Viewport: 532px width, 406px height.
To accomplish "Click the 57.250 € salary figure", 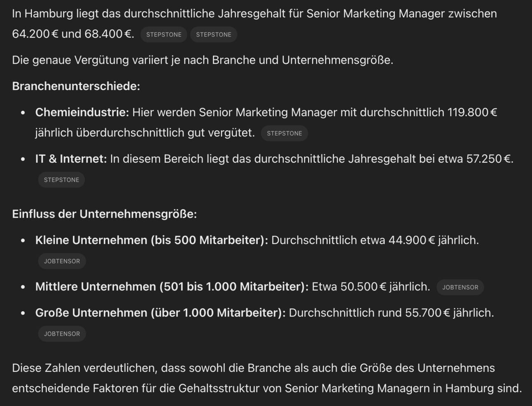I will 489,159.
